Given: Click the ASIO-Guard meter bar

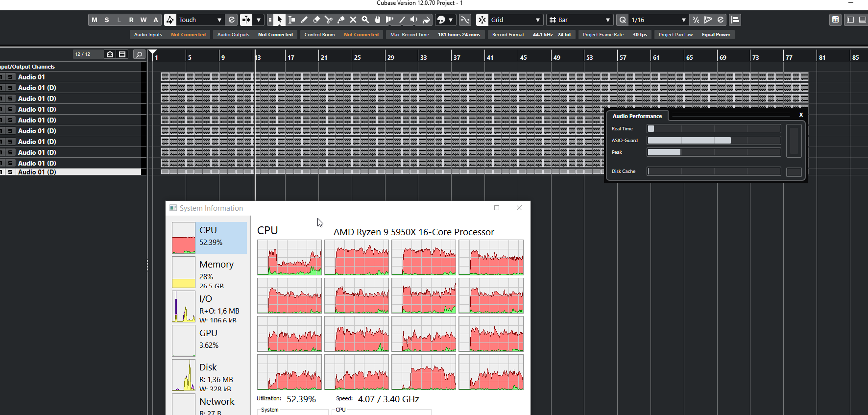Looking at the screenshot, I should 714,141.
